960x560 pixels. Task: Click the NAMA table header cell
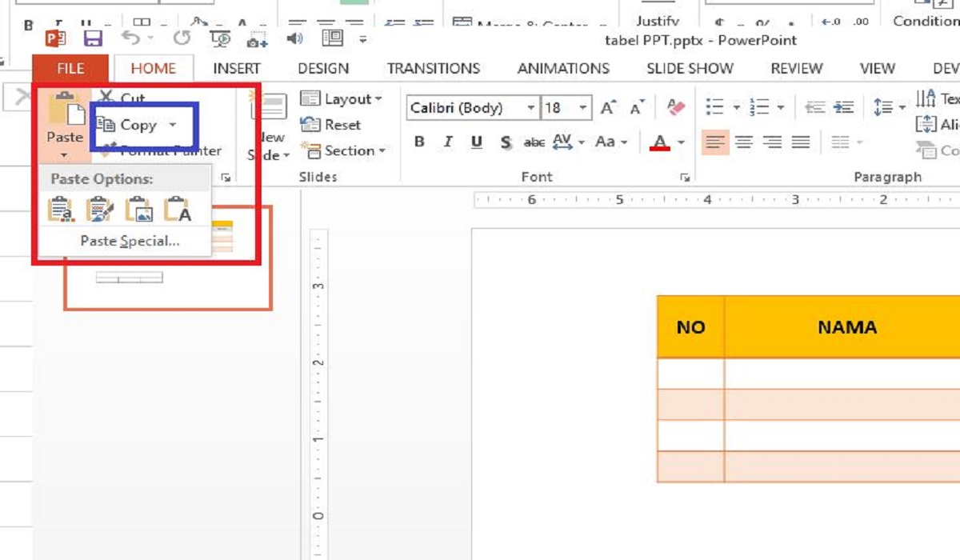[846, 327]
